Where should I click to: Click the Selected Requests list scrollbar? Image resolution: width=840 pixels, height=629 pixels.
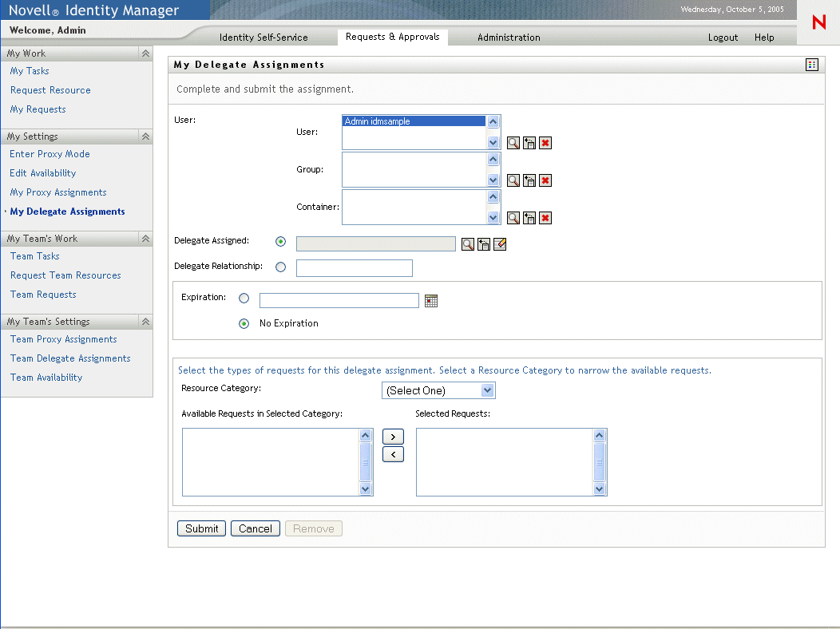600,461
